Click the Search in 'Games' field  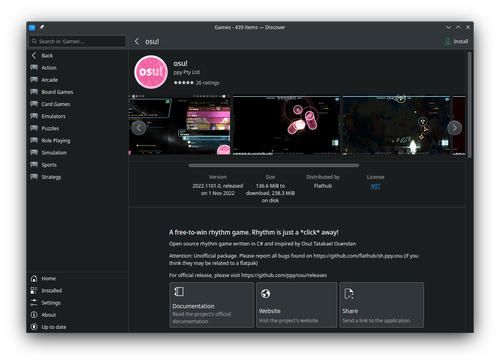[x=77, y=41]
